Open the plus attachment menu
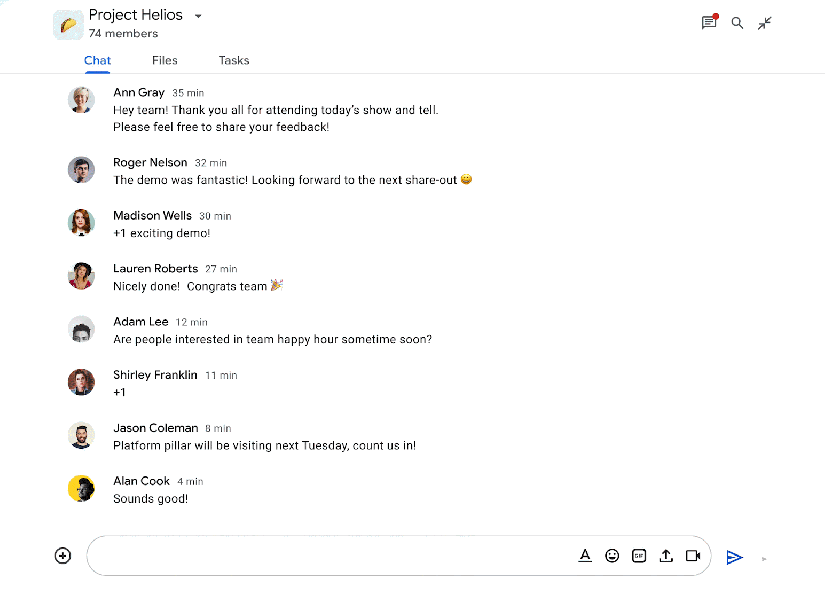 (x=63, y=555)
